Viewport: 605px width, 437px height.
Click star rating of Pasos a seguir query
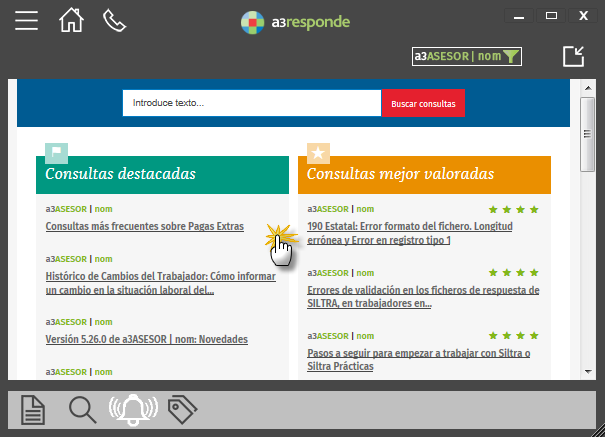click(x=514, y=336)
